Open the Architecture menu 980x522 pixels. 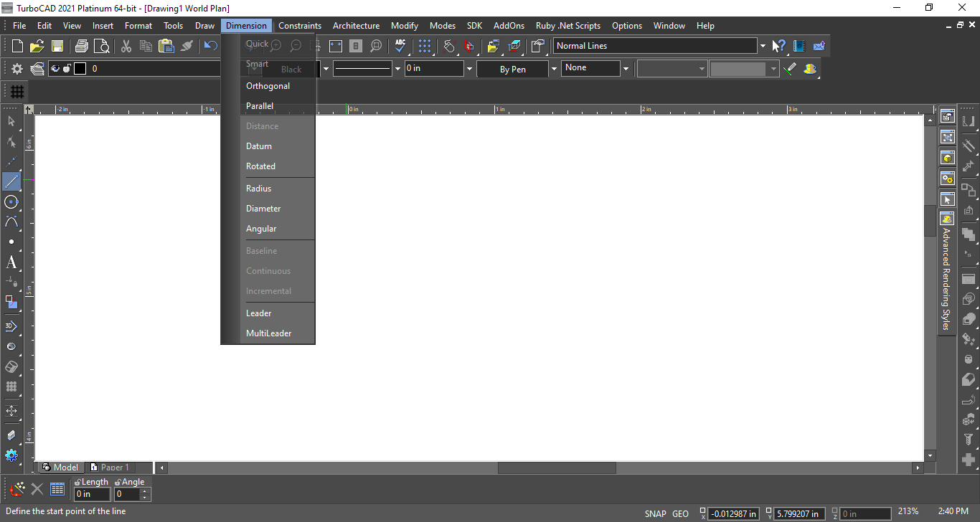356,26
